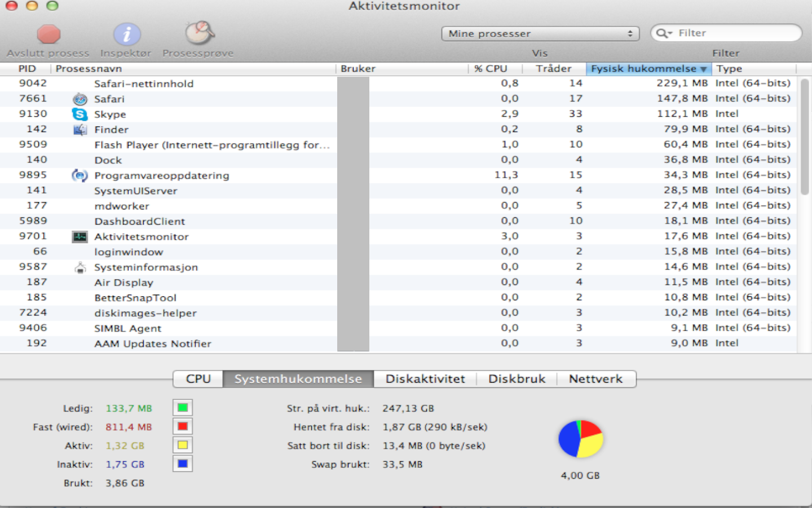Click PID 9130 in the list
The height and width of the screenshot is (508, 812).
(x=33, y=114)
